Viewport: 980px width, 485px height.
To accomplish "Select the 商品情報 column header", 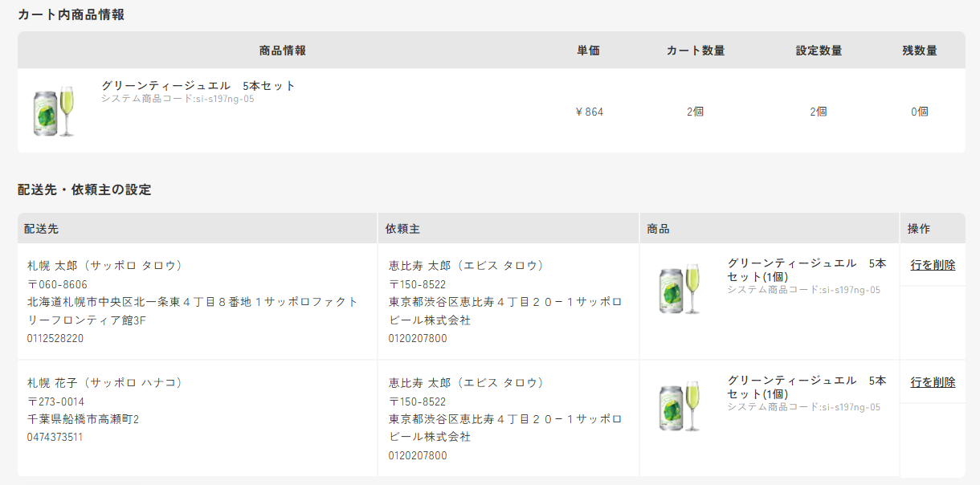I will 283,51.
